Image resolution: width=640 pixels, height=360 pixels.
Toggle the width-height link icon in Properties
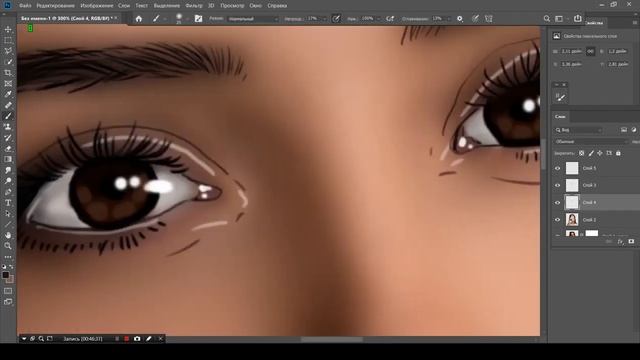(590, 51)
